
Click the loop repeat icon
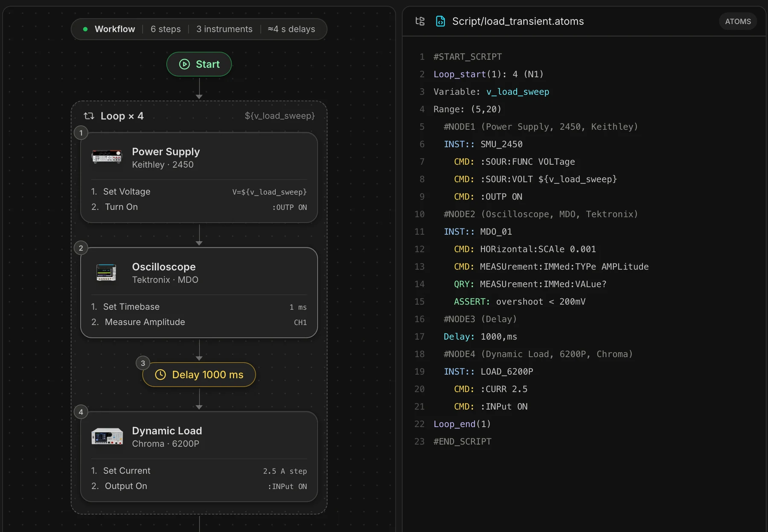coord(89,116)
